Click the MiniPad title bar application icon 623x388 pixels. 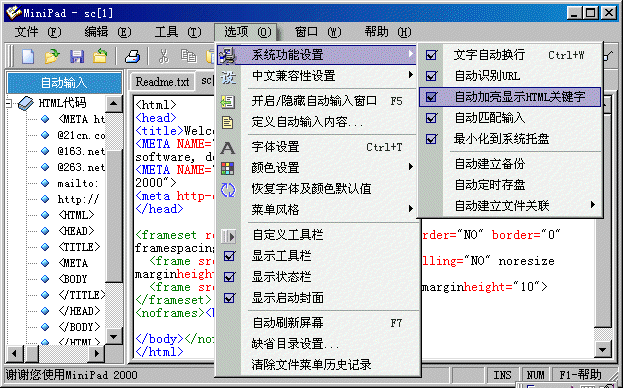point(14,14)
